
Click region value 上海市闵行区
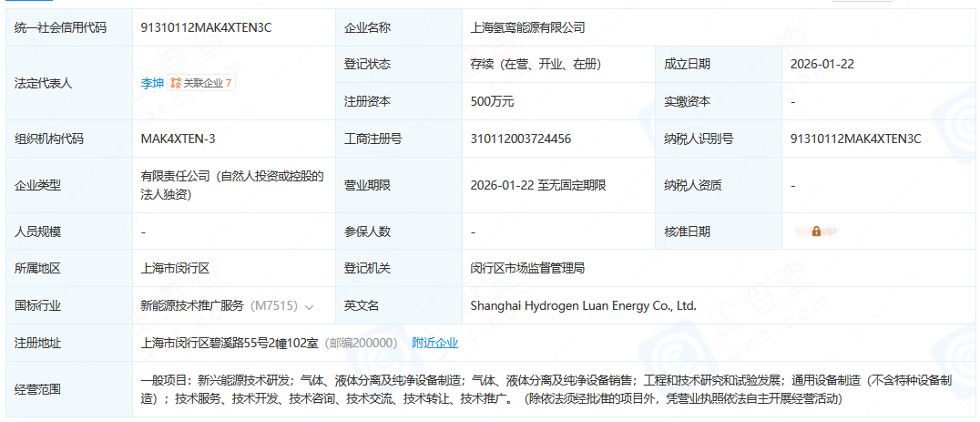(175, 269)
